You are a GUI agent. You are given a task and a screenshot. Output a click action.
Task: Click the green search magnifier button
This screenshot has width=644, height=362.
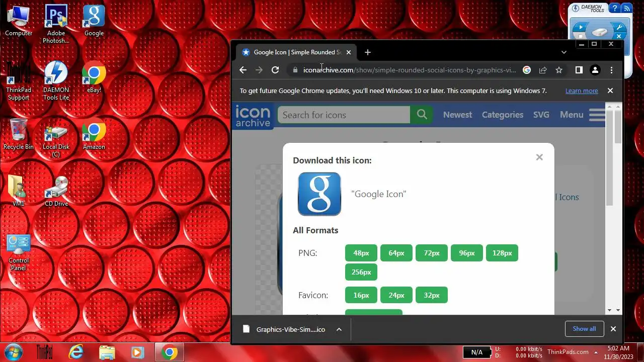pyautogui.click(x=422, y=115)
